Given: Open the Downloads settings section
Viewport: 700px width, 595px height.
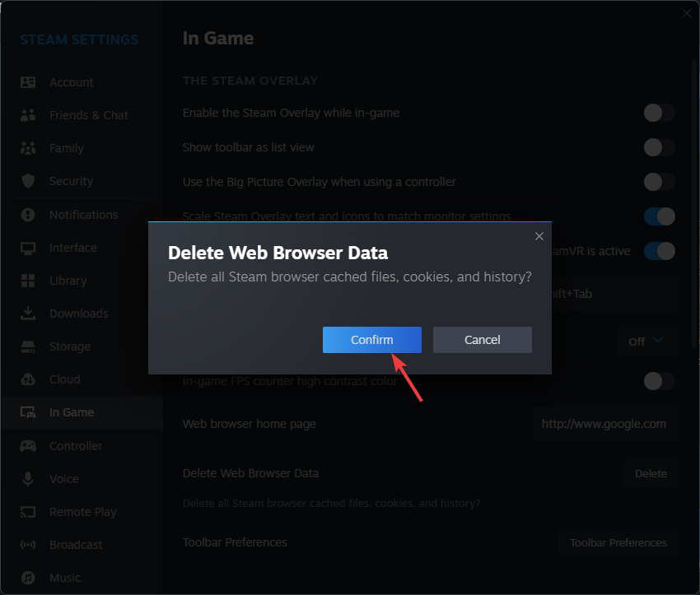Looking at the screenshot, I should tap(82, 313).
